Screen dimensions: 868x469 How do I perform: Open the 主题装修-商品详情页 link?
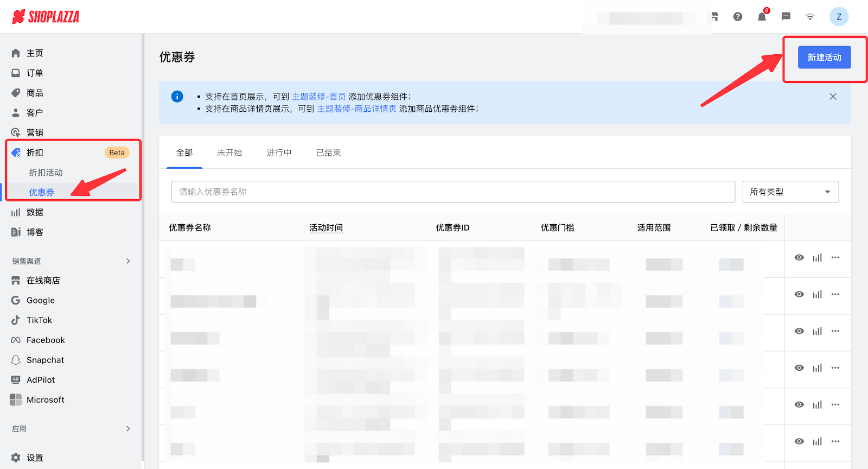[x=356, y=109]
